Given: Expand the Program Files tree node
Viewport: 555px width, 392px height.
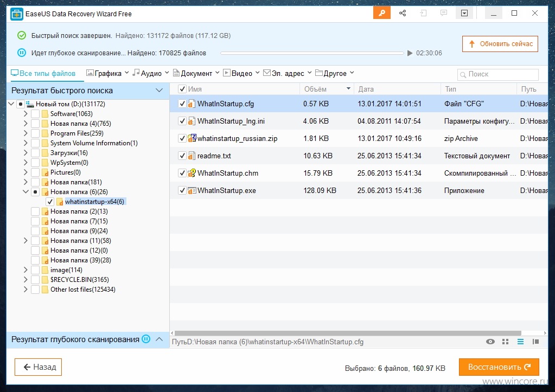Looking at the screenshot, I should point(25,133).
